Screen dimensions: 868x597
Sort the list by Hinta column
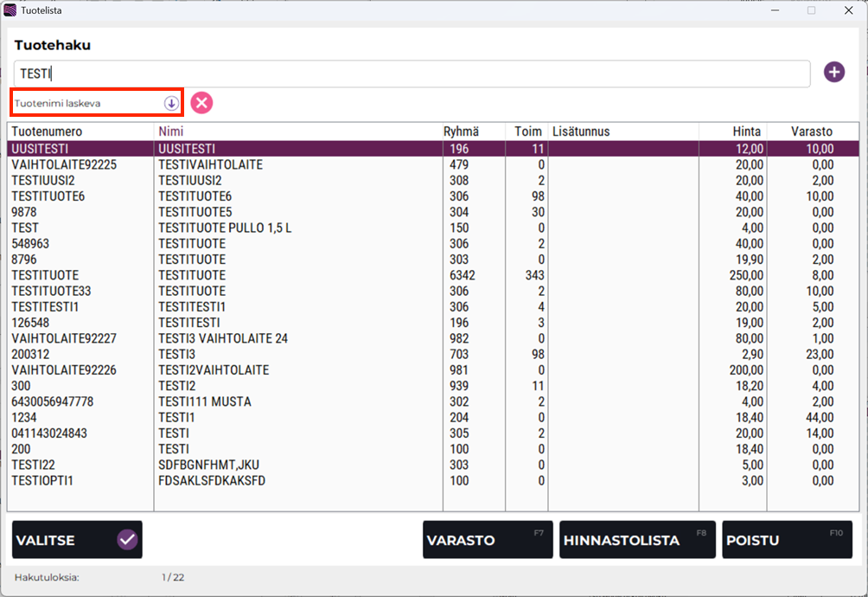point(746,132)
